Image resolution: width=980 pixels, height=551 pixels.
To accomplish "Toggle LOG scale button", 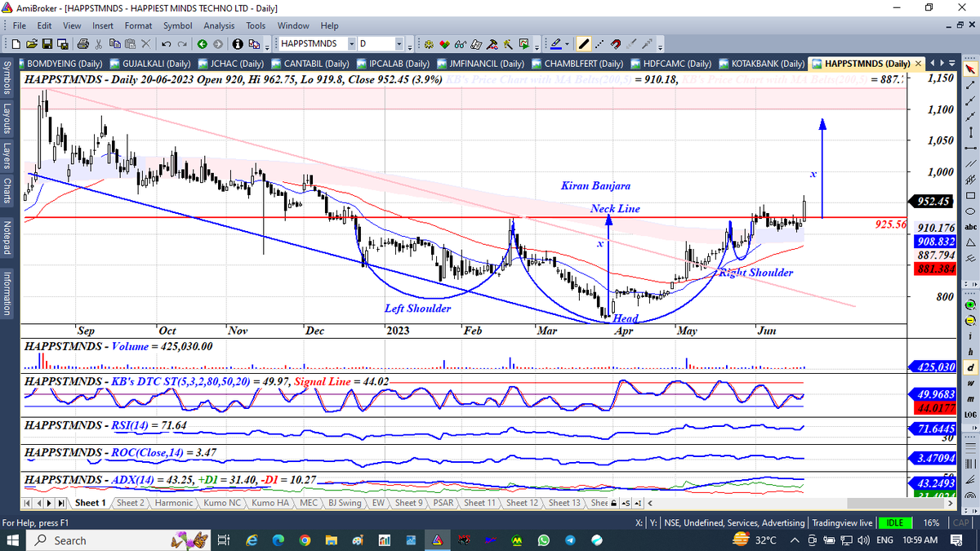I will [x=970, y=415].
